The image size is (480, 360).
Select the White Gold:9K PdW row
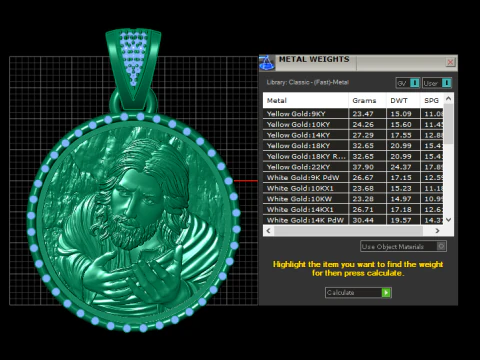coord(353,178)
